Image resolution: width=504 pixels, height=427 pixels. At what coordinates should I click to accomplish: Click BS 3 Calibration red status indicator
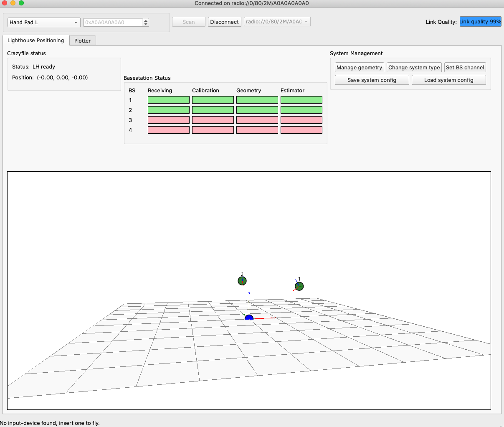[x=213, y=120]
